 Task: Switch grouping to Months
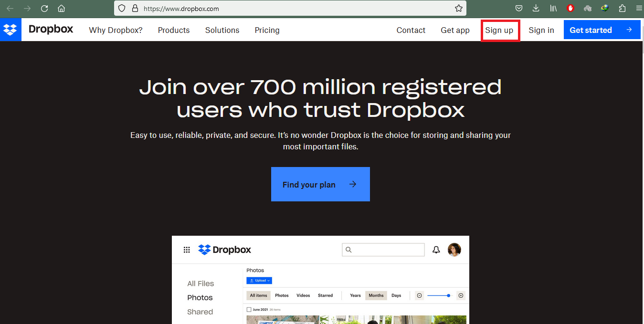tap(376, 295)
